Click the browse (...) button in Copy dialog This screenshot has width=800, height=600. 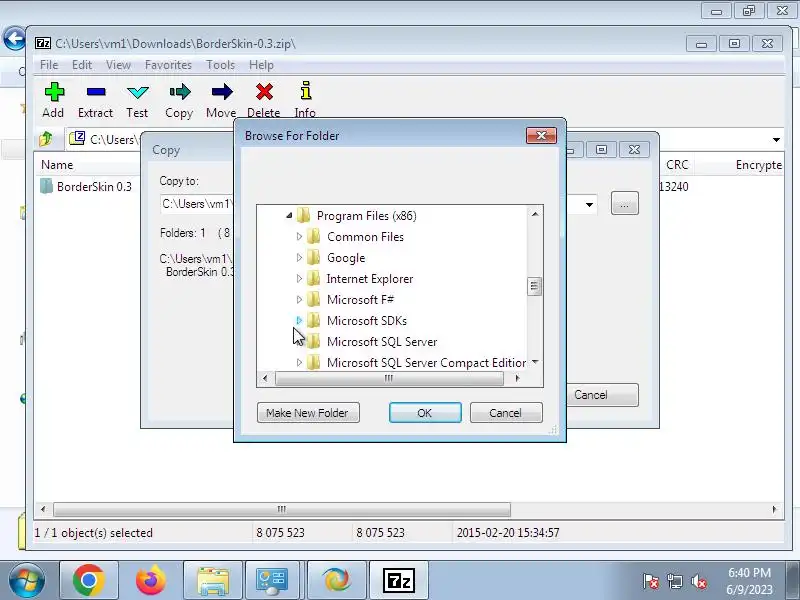pyautogui.click(x=624, y=204)
